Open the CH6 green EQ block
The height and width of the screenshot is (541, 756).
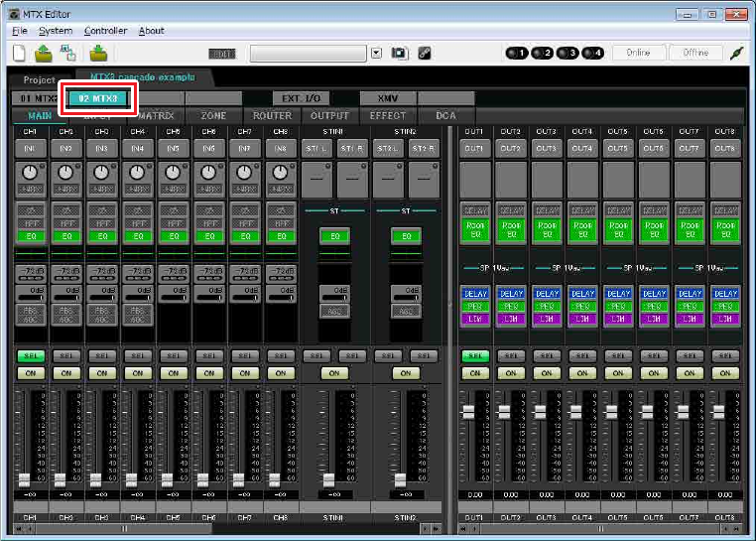[209, 236]
